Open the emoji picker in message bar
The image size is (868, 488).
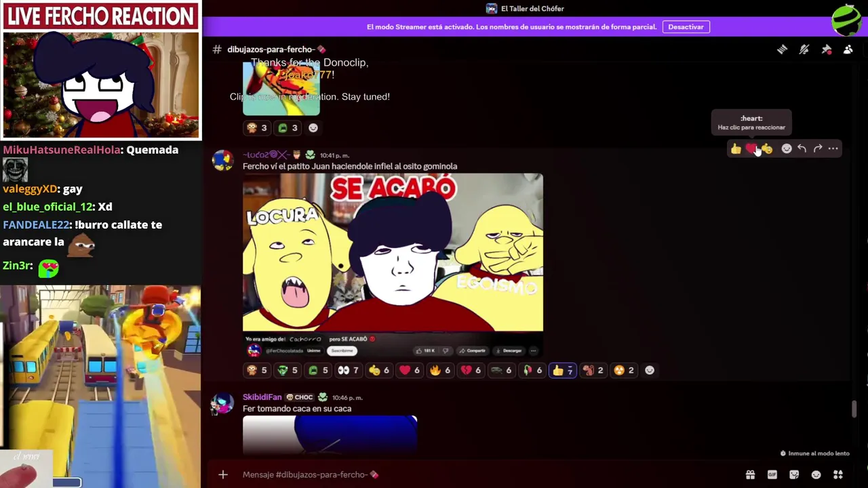(816, 474)
